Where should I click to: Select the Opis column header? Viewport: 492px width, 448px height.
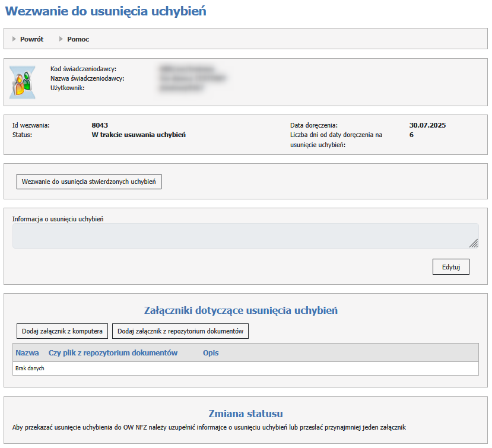tap(211, 353)
